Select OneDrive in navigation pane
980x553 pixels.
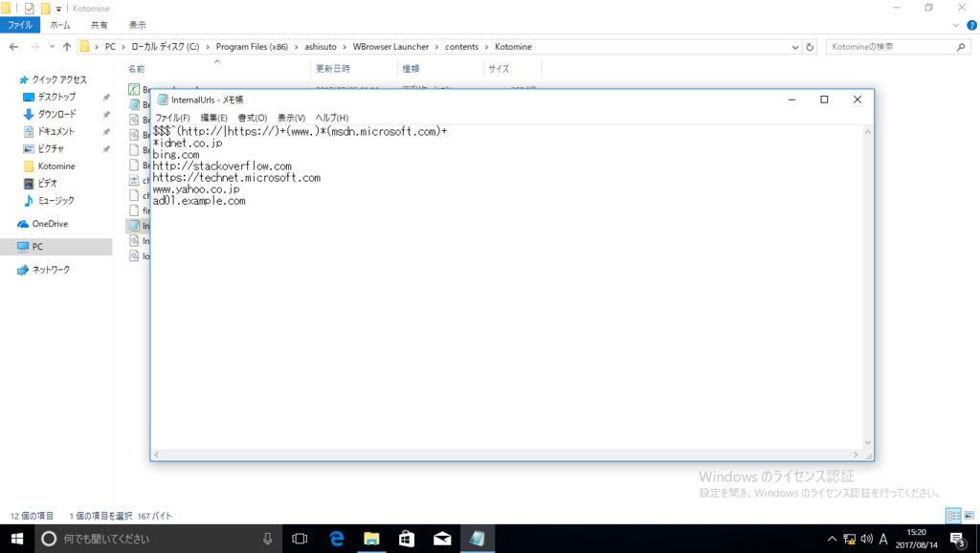pos(50,224)
